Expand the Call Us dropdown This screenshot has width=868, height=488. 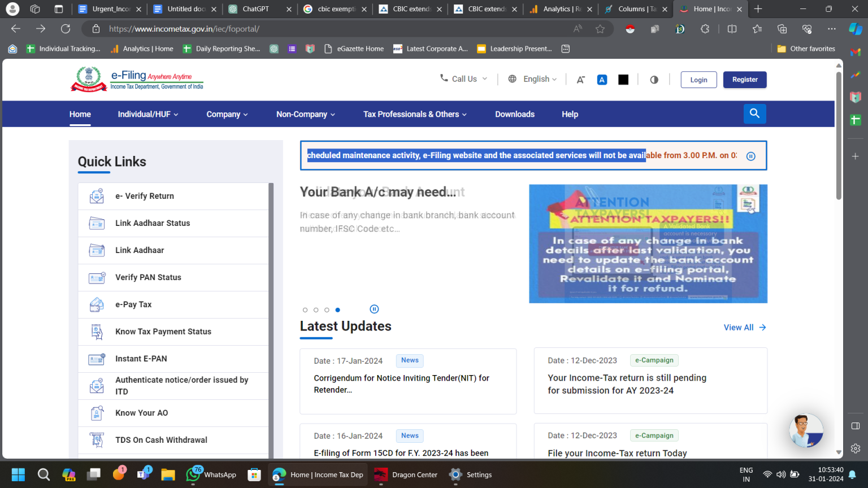point(463,79)
